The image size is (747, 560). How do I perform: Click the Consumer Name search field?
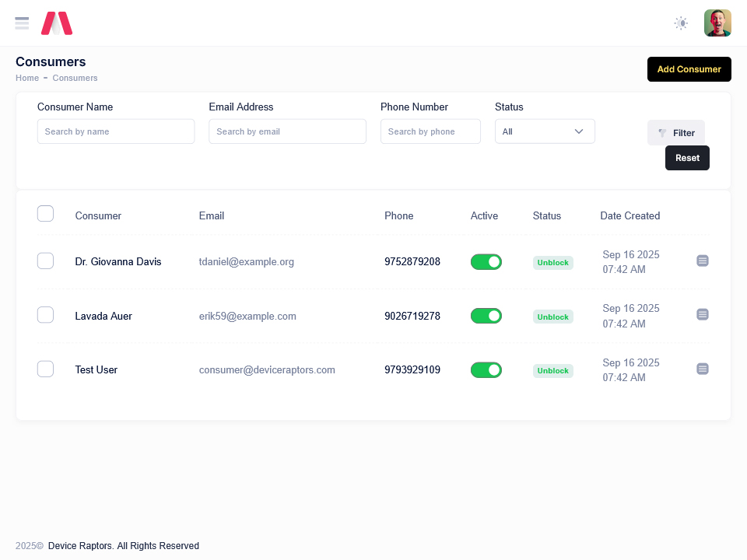point(116,131)
